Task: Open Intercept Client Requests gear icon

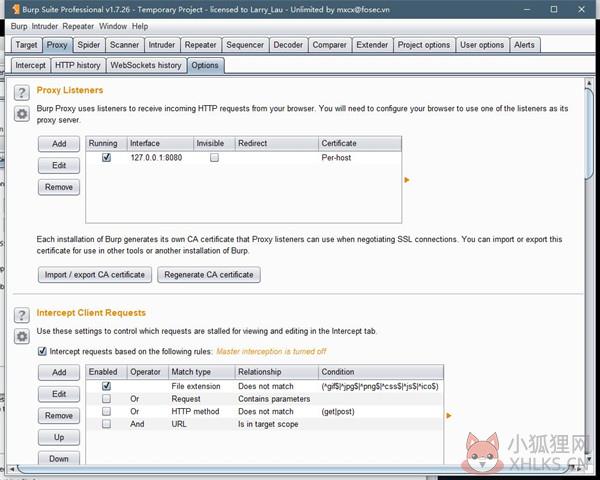Action: tap(22, 336)
